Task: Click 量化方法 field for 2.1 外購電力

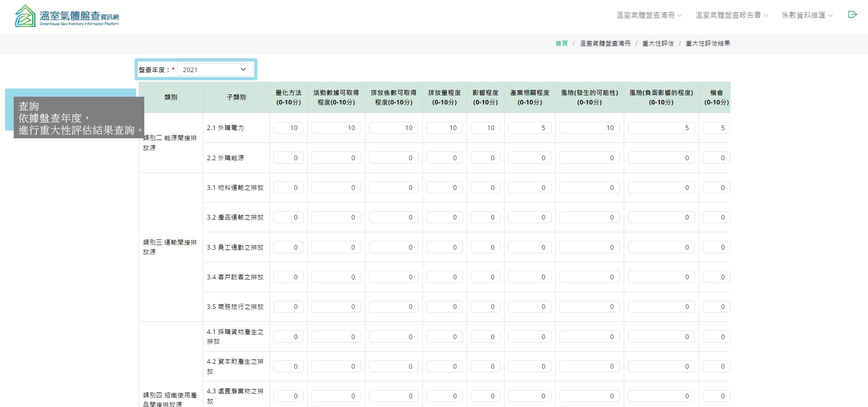Action: [x=288, y=128]
